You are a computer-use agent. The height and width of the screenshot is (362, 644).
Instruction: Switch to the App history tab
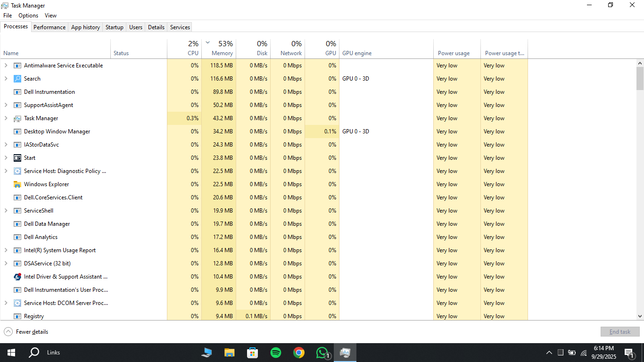coord(85,27)
